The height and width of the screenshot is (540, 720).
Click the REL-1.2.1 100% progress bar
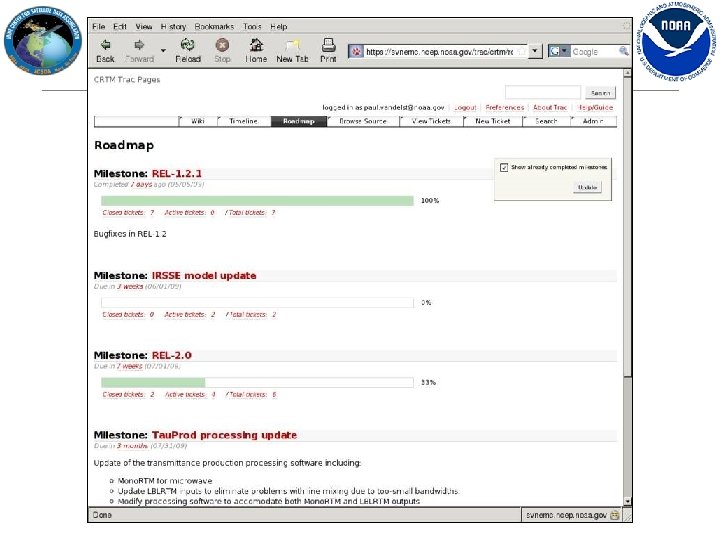coord(257,201)
